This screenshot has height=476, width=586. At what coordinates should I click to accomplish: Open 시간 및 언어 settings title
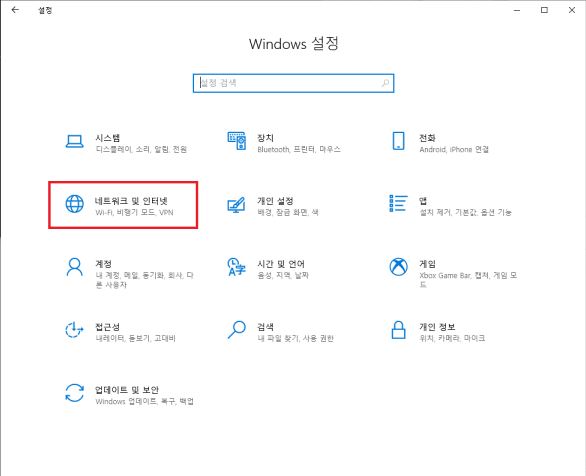[x=281, y=264]
